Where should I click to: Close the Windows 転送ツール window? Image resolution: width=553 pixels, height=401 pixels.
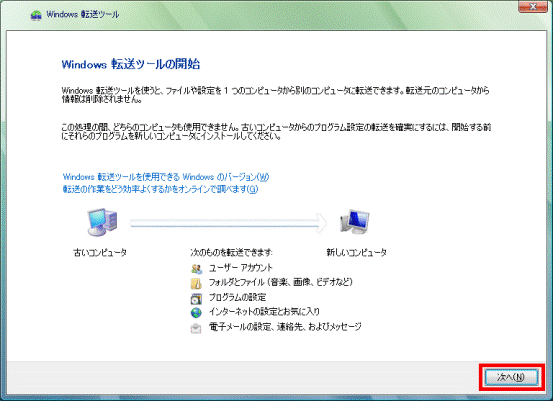point(533,6)
